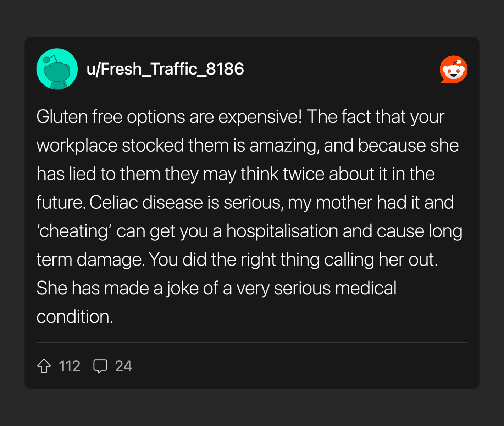Click the line starting "term damage. You did"

click(x=237, y=260)
